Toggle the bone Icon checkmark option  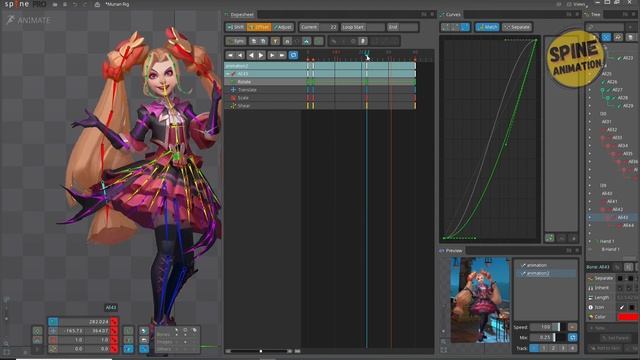(622, 307)
